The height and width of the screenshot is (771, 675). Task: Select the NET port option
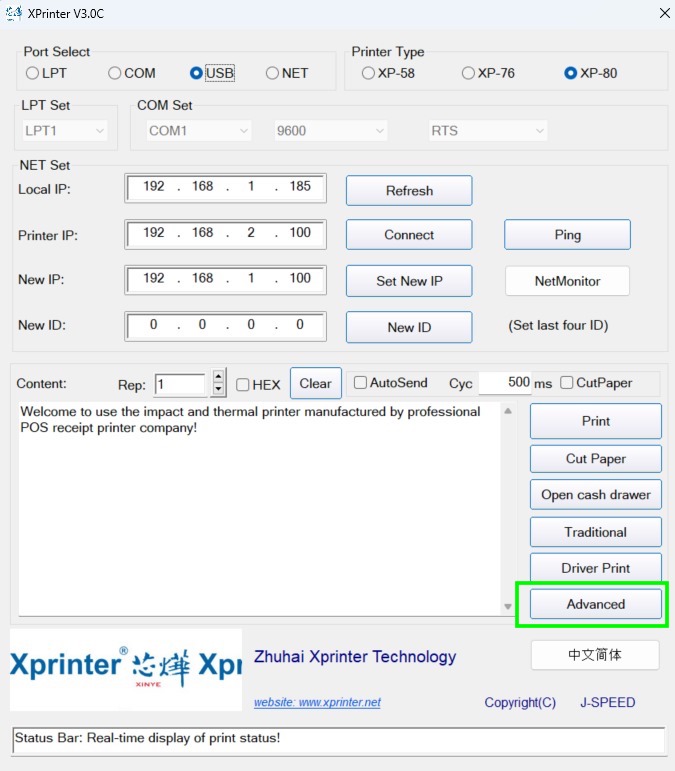click(x=272, y=73)
